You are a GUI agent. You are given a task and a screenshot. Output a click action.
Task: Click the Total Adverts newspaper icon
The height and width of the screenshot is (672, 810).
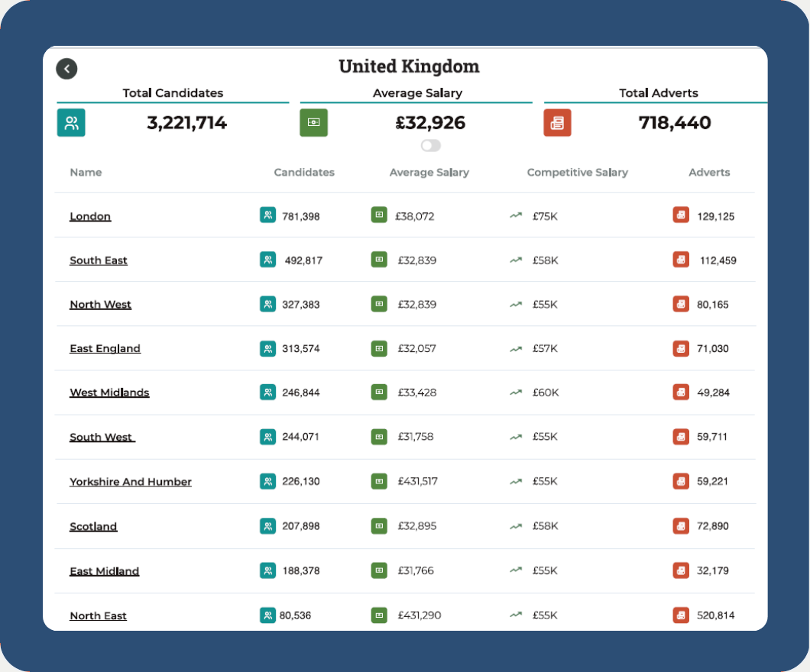[x=557, y=123]
